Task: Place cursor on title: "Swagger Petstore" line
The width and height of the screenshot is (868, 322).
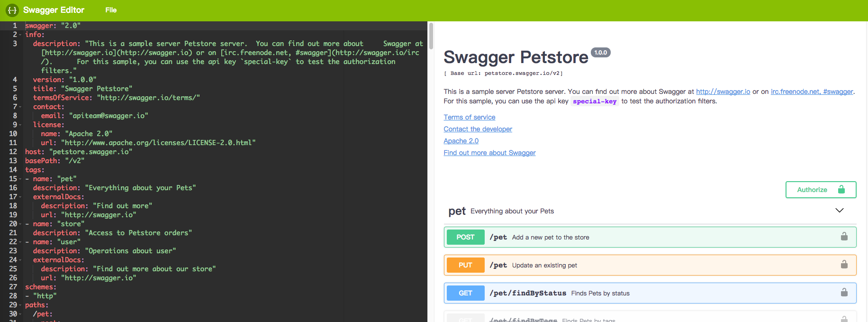Action: click(x=82, y=89)
